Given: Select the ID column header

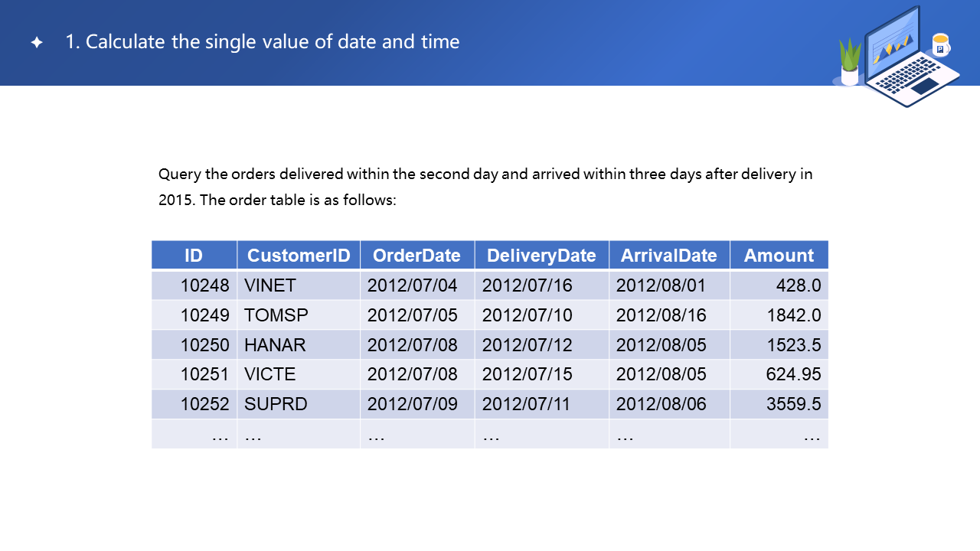Looking at the screenshot, I should [194, 256].
